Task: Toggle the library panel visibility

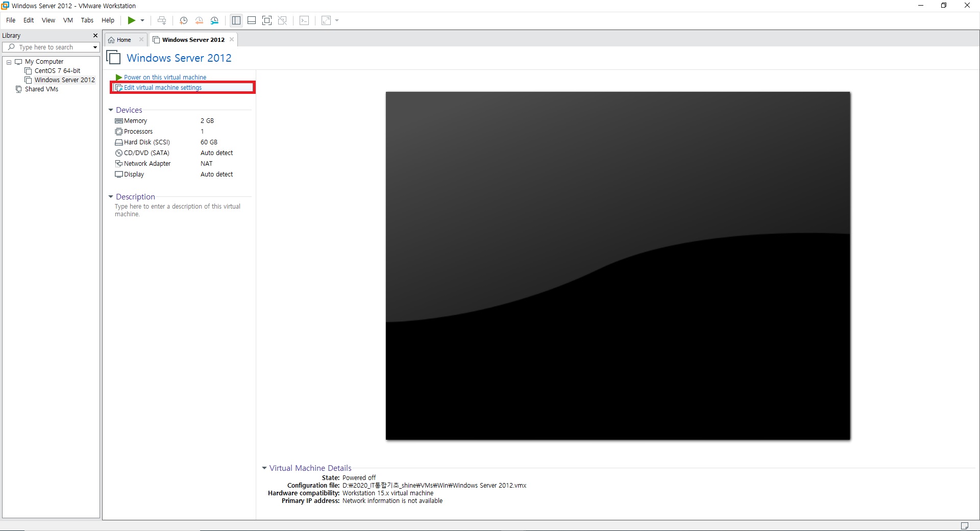Action: pyautogui.click(x=236, y=20)
